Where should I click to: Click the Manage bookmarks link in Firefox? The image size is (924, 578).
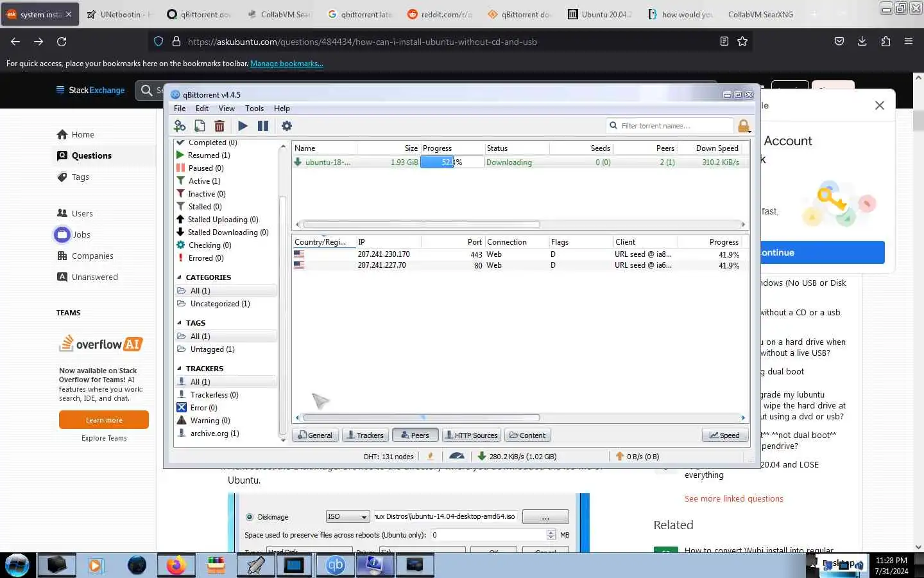point(286,64)
